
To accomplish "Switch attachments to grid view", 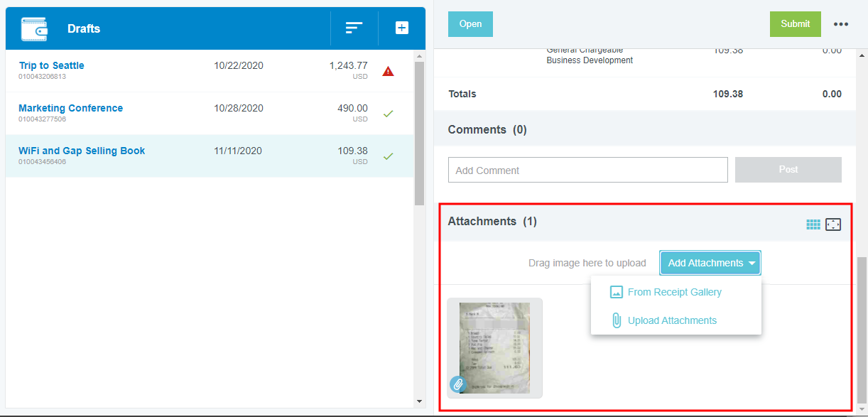I will pos(813,224).
